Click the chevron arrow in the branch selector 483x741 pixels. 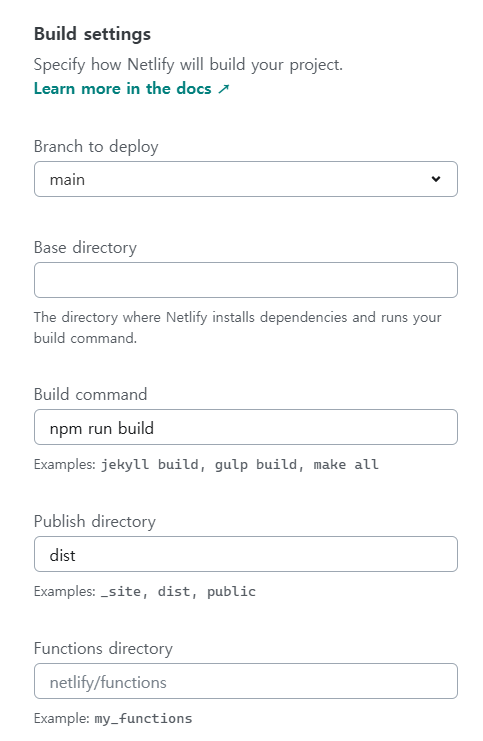[x=436, y=179]
